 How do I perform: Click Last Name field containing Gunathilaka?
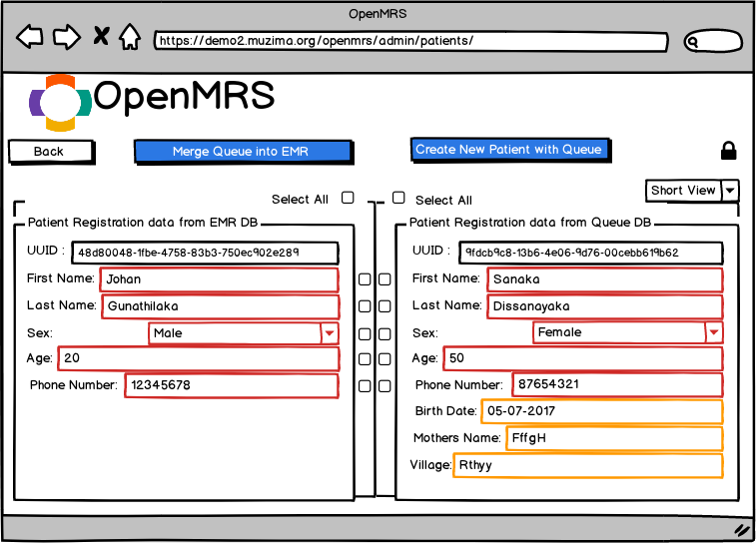coord(221,306)
